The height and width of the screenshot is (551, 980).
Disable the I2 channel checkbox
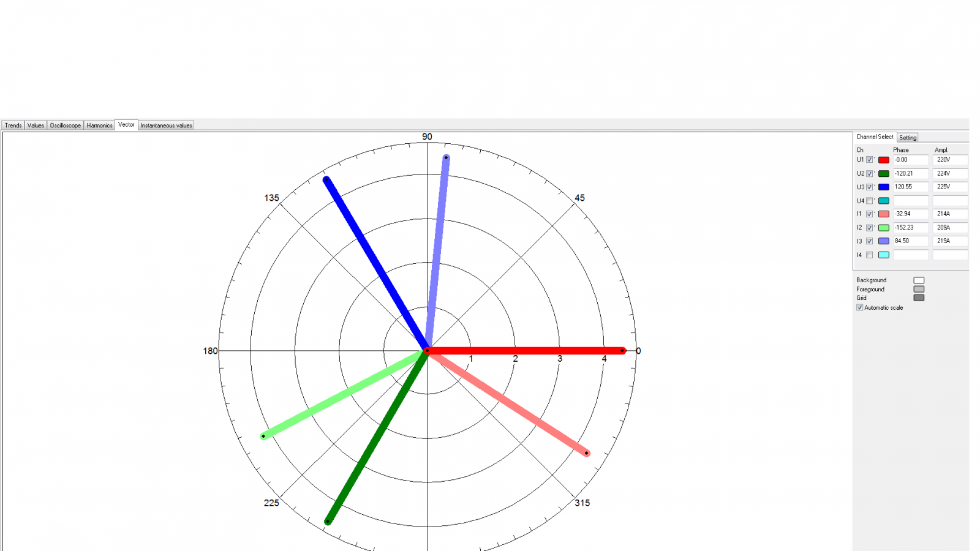point(869,228)
